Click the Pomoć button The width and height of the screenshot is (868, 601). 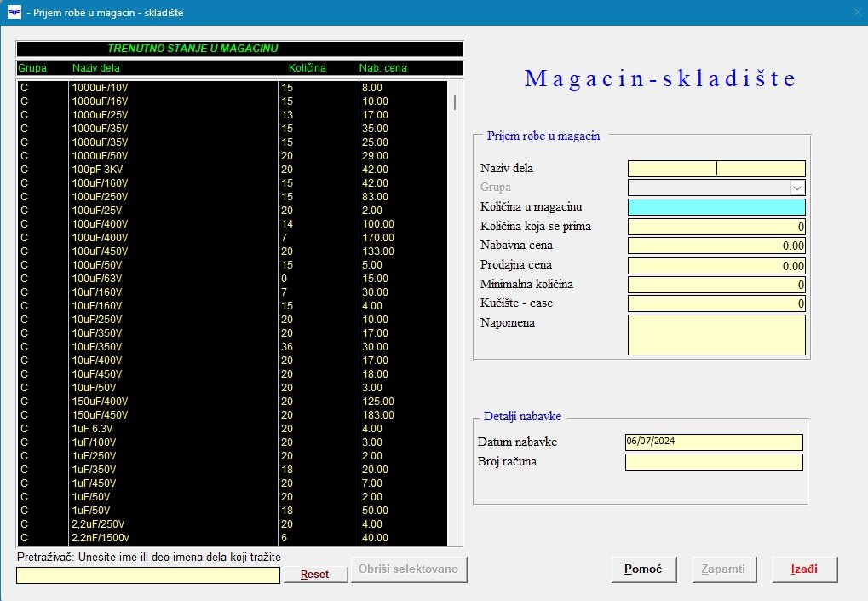point(643,569)
